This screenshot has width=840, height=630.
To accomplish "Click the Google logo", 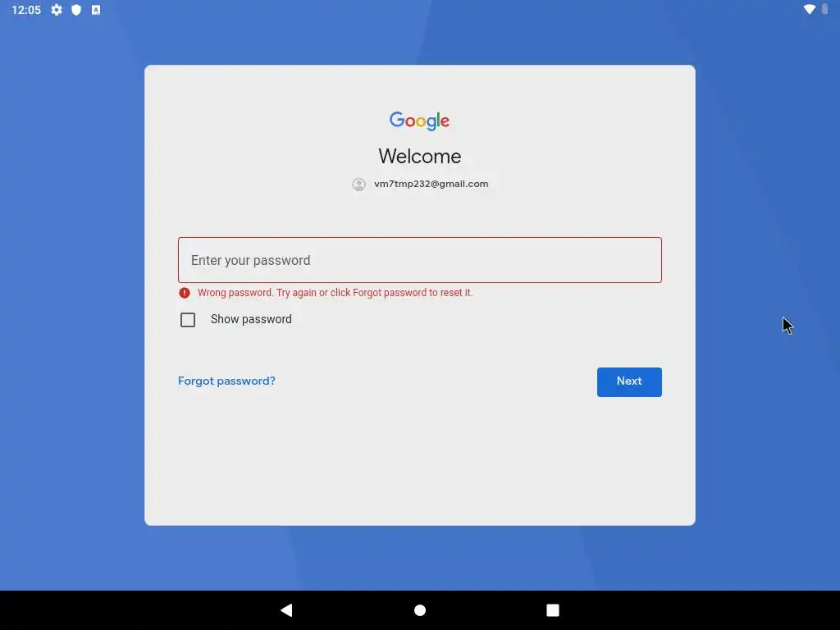I will pyautogui.click(x=419, y=121).
